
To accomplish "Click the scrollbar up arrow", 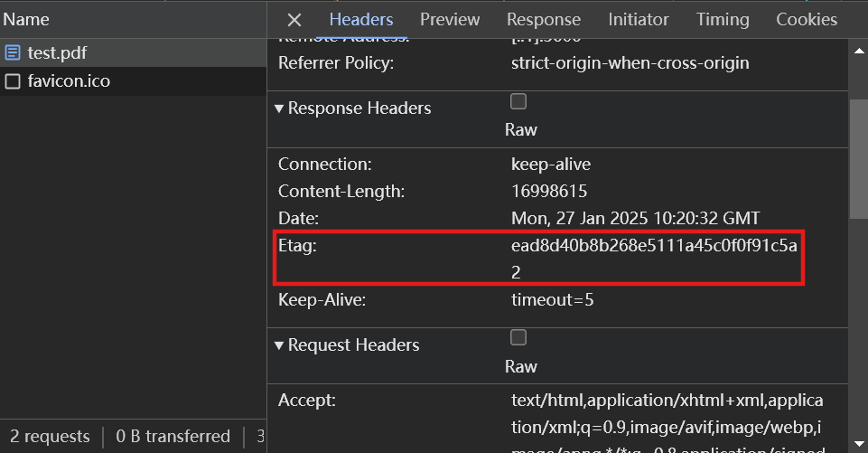I will click(x=858, y=51).
